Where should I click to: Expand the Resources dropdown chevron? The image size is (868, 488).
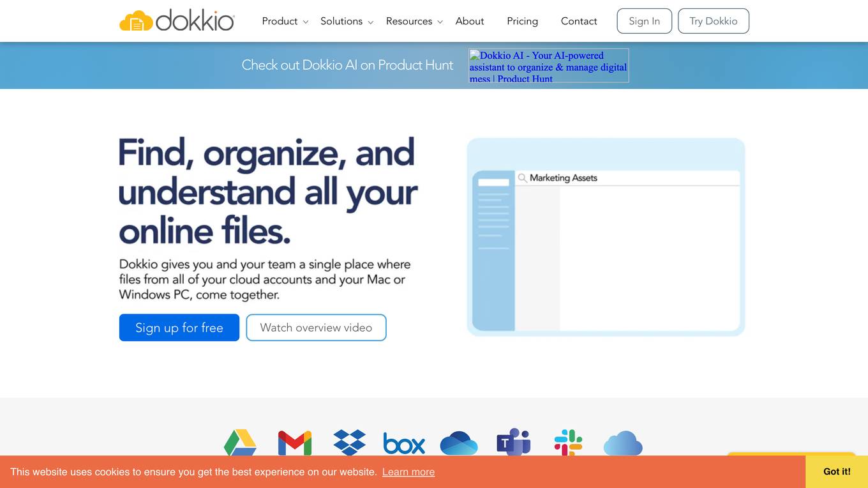tap(440, 22)
